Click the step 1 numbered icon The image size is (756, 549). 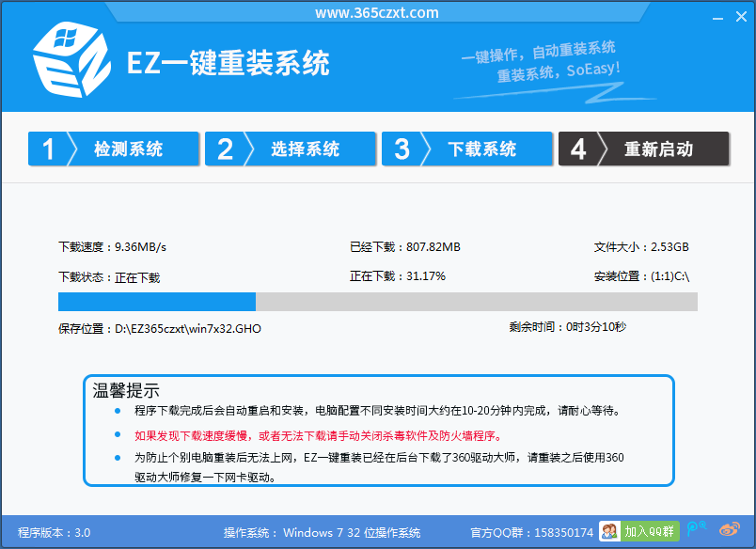pos(51,149)
